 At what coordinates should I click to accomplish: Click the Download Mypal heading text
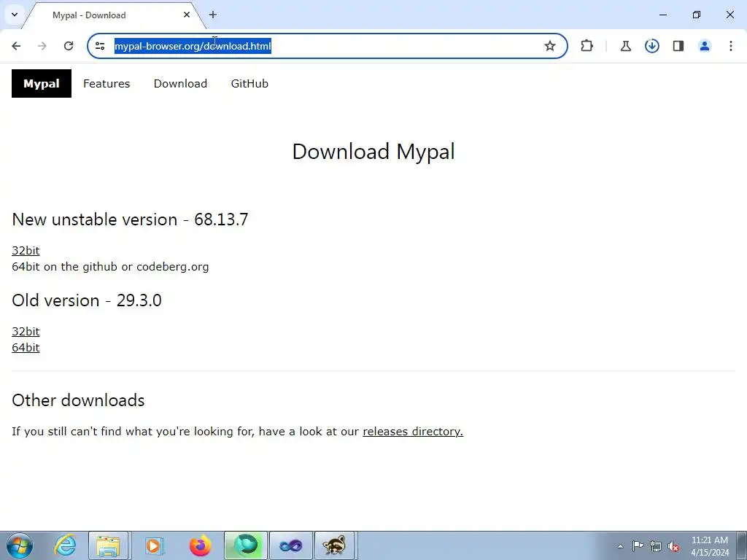(373, 152)
